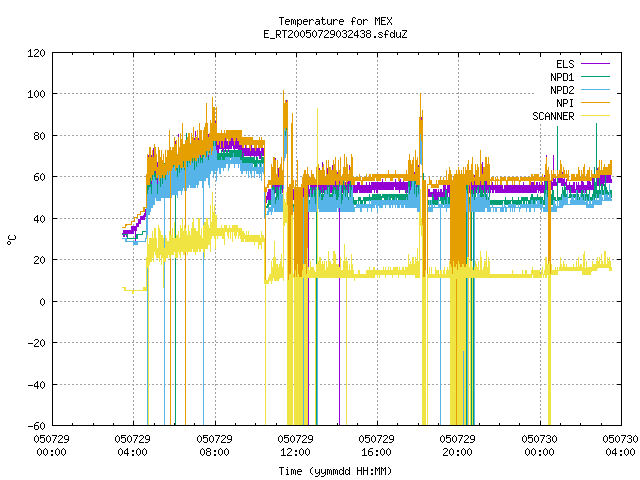Click the x-axis label 050729 08:00
The image size is (640, 480).
[214, 446]
